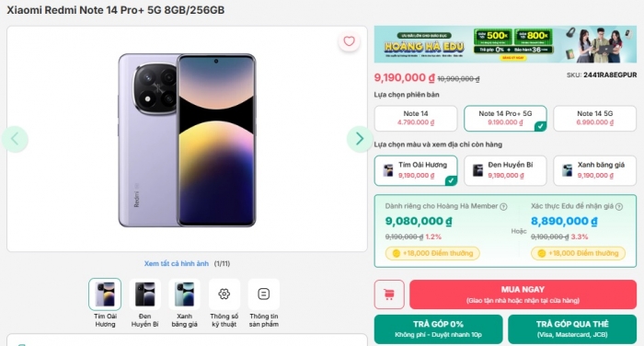Click the TRẢ GÓP QUA THẺ button
The height and width of the screenshot is (346, 644).
572,329
